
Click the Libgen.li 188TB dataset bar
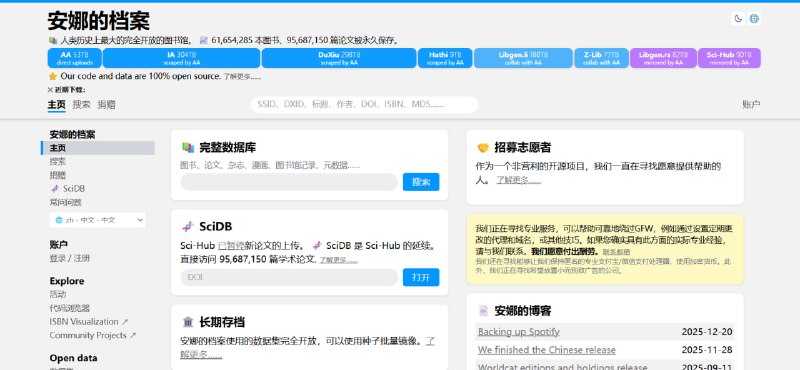tap(523, 58)
